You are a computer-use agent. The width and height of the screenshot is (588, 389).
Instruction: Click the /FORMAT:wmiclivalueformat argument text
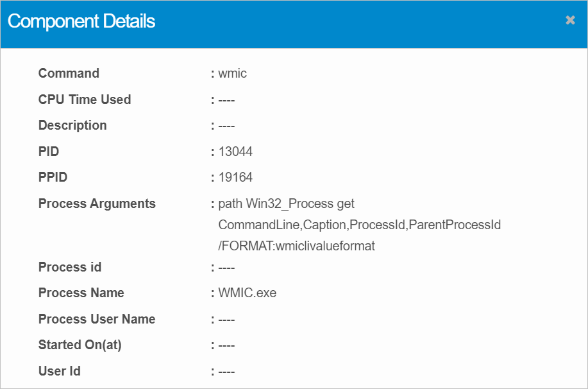point(296,246)
